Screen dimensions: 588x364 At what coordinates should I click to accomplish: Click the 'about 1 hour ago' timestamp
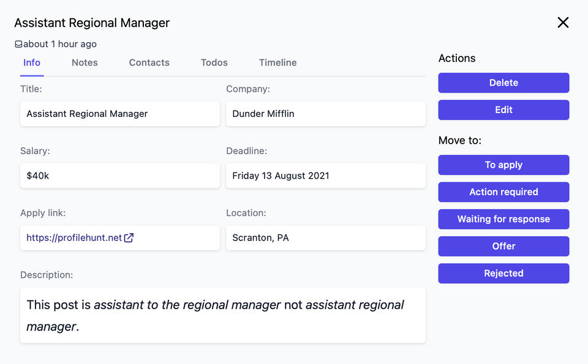click(60, 44)
